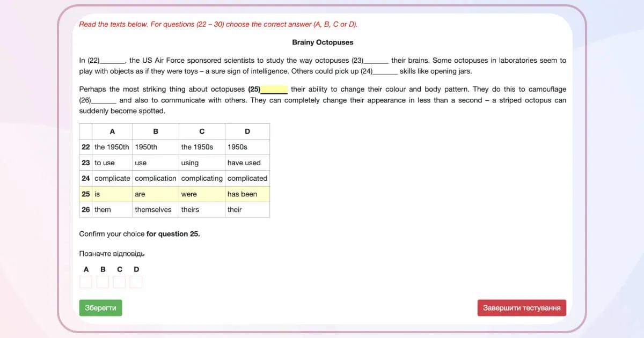Click column header D in options table
Image resolution: width=644 pixels, height=338 pixels.
(x=247, y=131)
